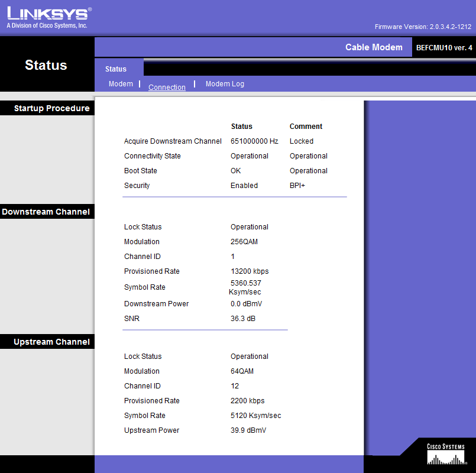Image resolution: width=476 pixels, height=473 pixels.
Task: Click the upstream Channel ID value 12
Action: pyautogui.click(x=235, y=386)
